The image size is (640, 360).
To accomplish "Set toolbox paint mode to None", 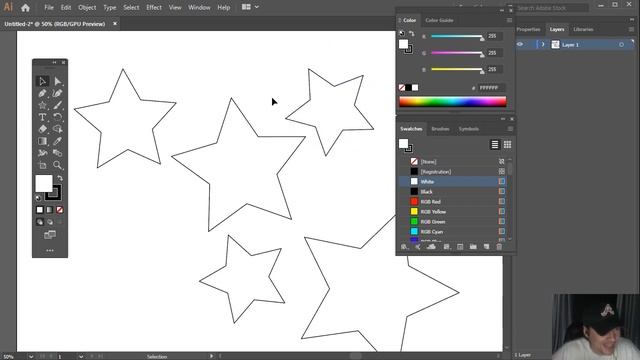I will (60, 210).
